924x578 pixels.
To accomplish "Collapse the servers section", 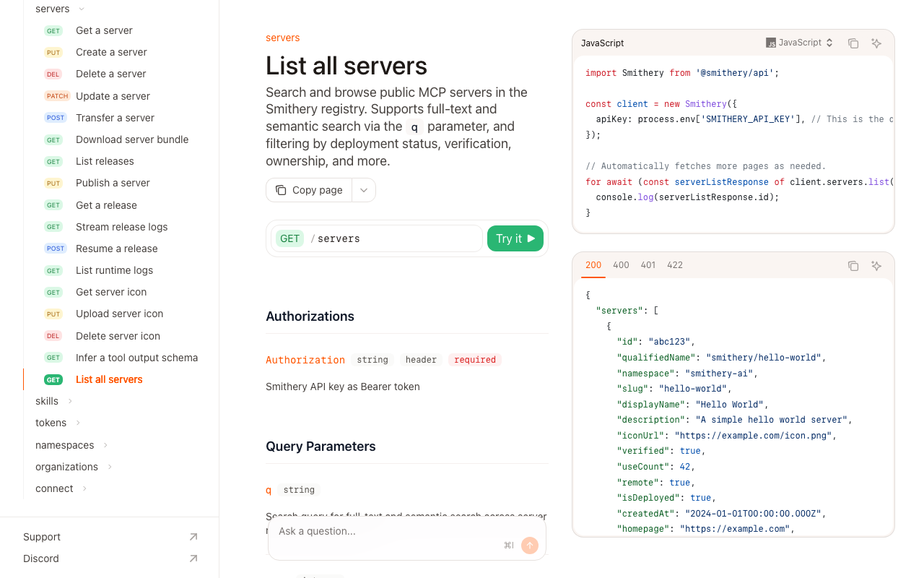I will 82,9.
